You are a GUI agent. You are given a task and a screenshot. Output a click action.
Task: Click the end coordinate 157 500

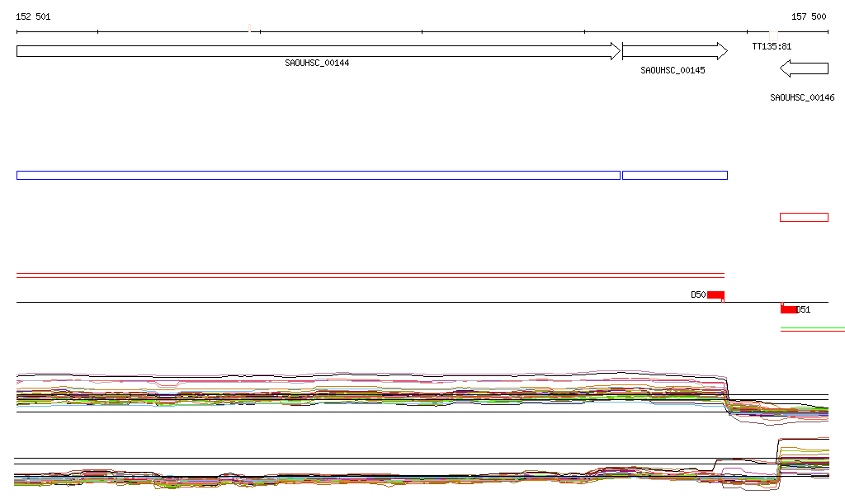pyautogui.click(x=809, y=16)
